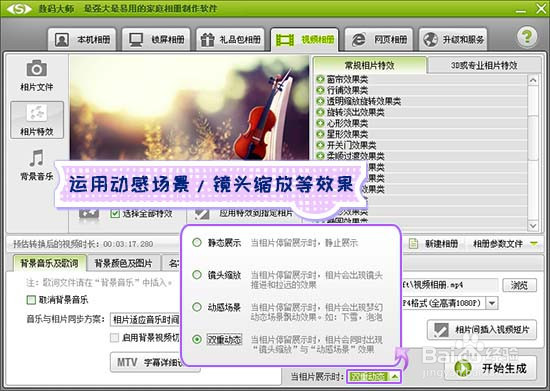550x391 pixels.
Task: Select the 动感场景 radio option
Action: (197, 307)
